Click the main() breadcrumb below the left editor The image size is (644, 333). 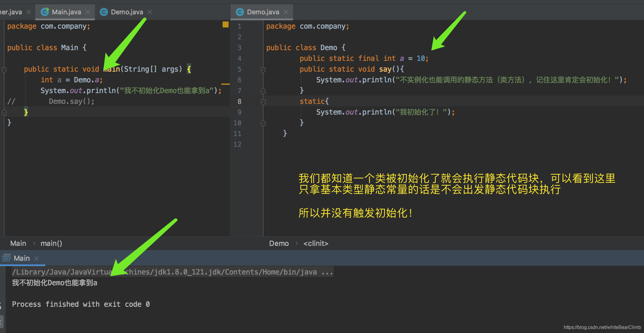(x=51, y=243)
